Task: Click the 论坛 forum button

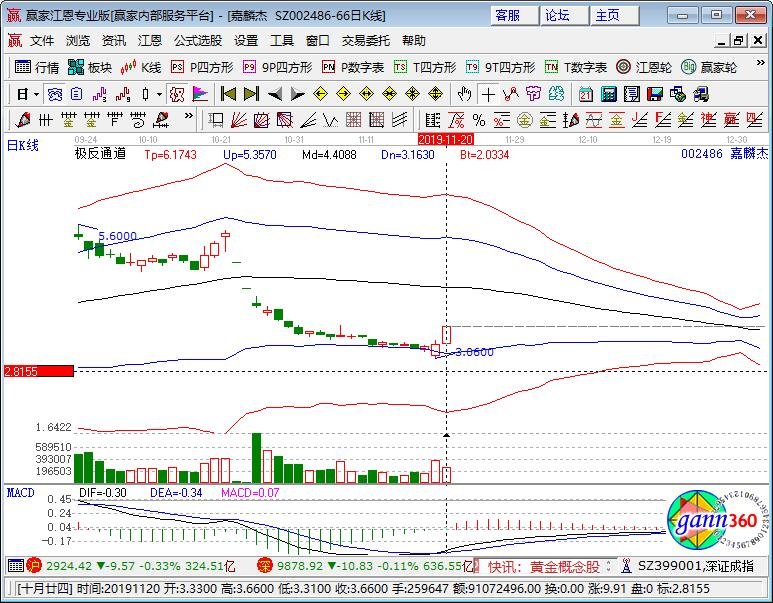Action: pyautogui.click(x=564, y=15)
